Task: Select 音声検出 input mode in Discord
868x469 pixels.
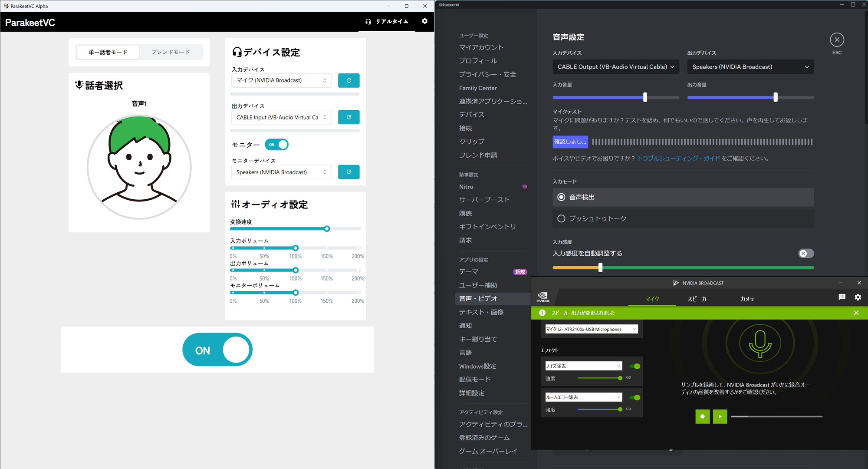Action: tap(683, 197)
